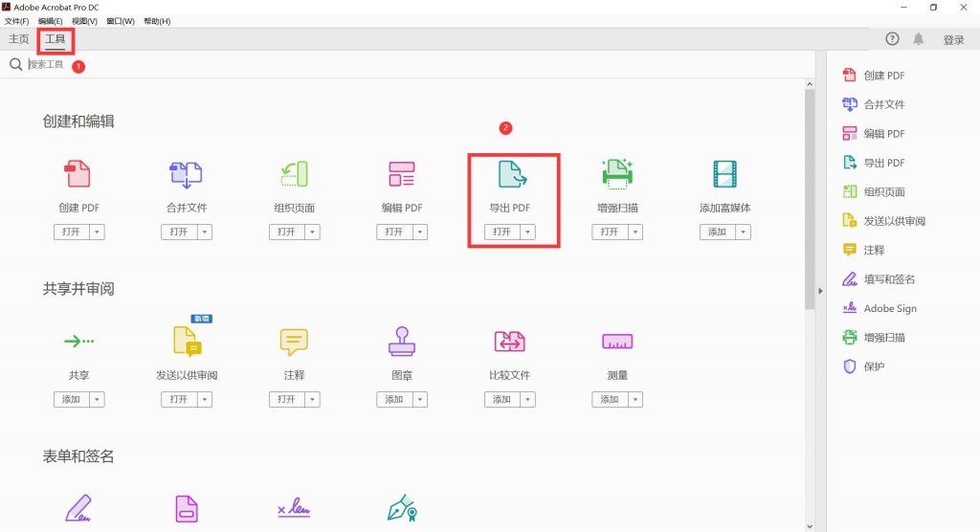This screenshot has height=532, width=980.
Task: Open the 文件(F) menu
Action: pyautogui.click(x=17, y=21)
